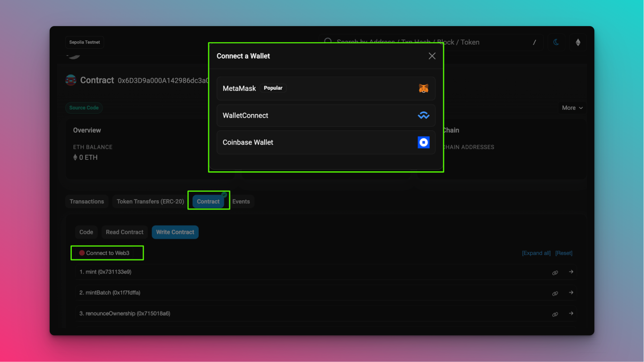
Task: Focus the address search field
Action: (x=431, y=42)
